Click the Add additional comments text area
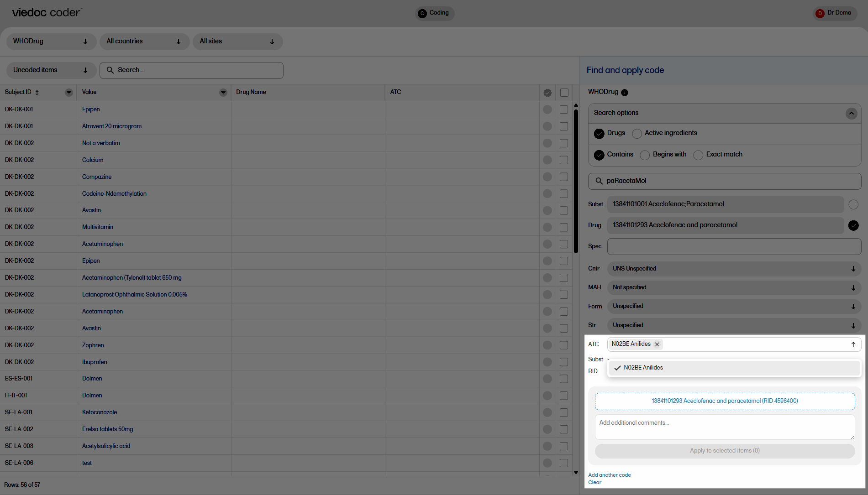Screen dimensions: 868x495 (724, 427)
